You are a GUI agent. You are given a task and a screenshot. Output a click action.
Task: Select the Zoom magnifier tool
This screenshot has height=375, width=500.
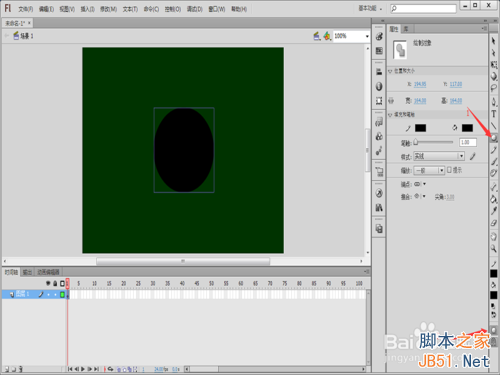[x=494, y=248]
